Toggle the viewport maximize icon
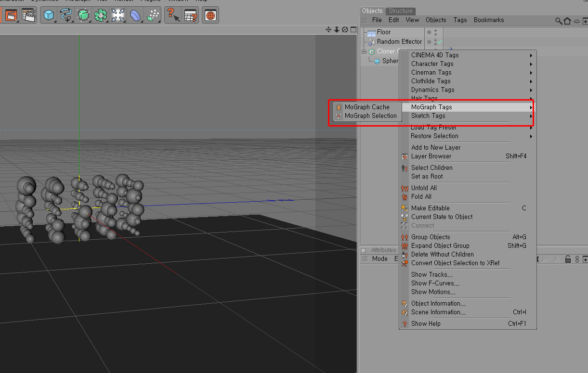The width and height of the screenshot is (588, 373). (353, 30)
